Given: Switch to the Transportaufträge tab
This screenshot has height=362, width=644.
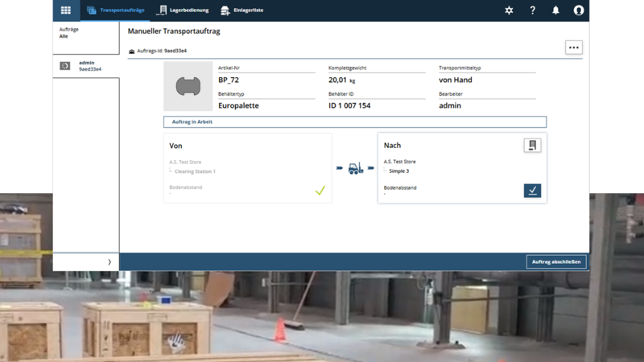Looking at the screenshot, I should pyautogui.click(x=115, y=10).
